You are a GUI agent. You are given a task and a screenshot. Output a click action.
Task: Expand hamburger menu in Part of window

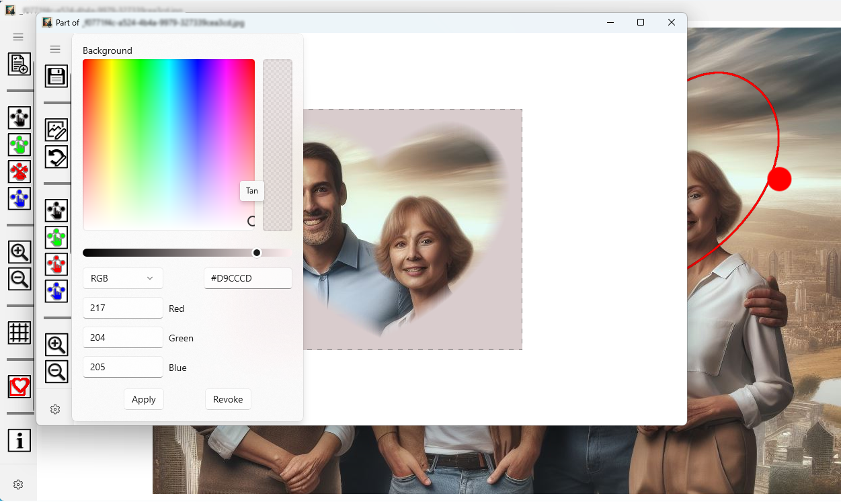55,49
